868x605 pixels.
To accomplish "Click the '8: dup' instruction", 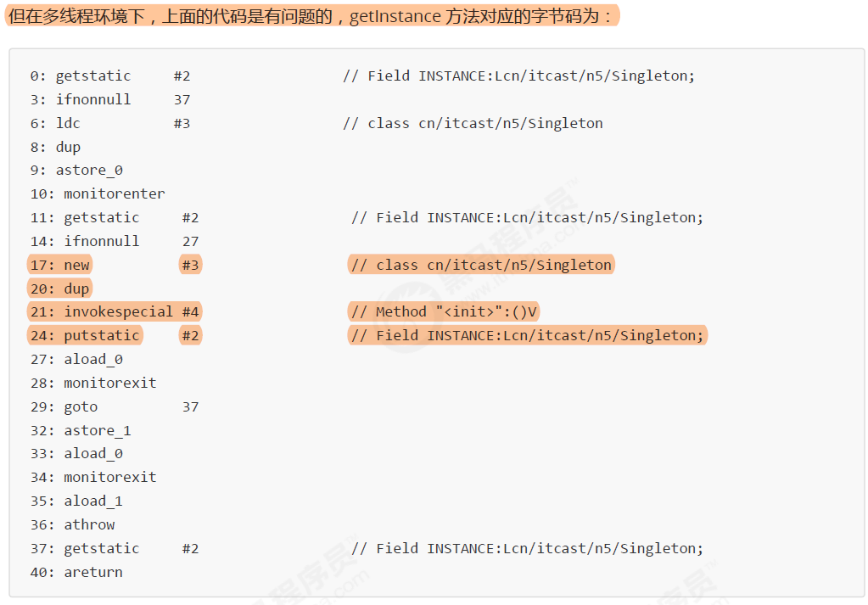I will pos(55,148).
